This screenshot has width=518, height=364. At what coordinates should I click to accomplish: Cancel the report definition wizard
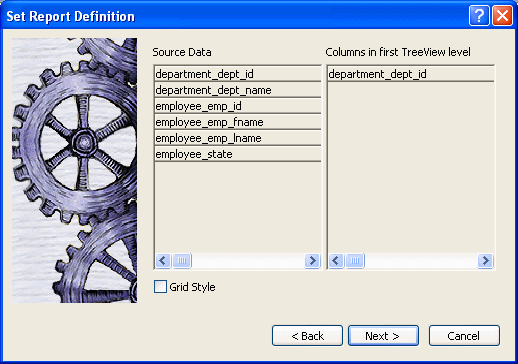[464, 336]
